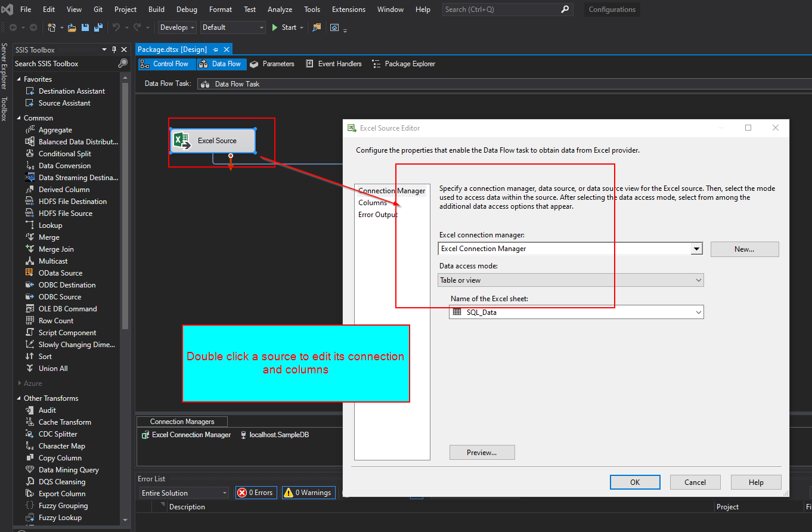Open the Project menu
The height and width of the screenshot is (532, 812).
[125, 10]
